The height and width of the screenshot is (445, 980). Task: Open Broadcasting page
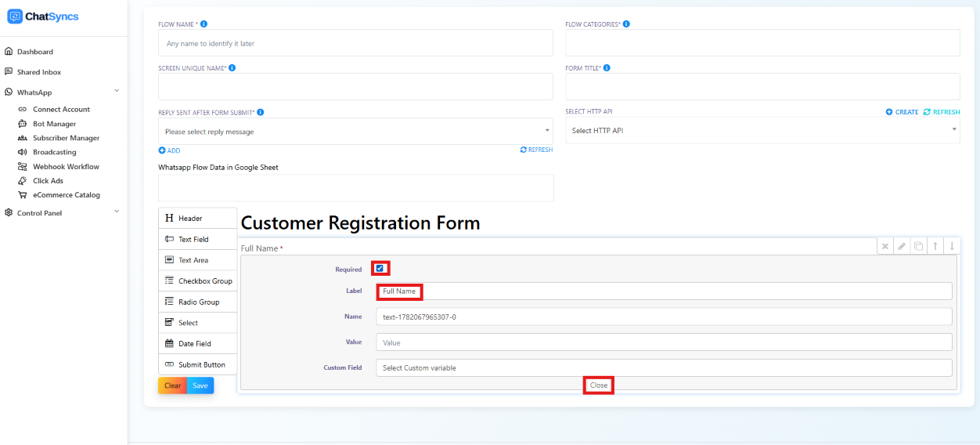point(55,152)
